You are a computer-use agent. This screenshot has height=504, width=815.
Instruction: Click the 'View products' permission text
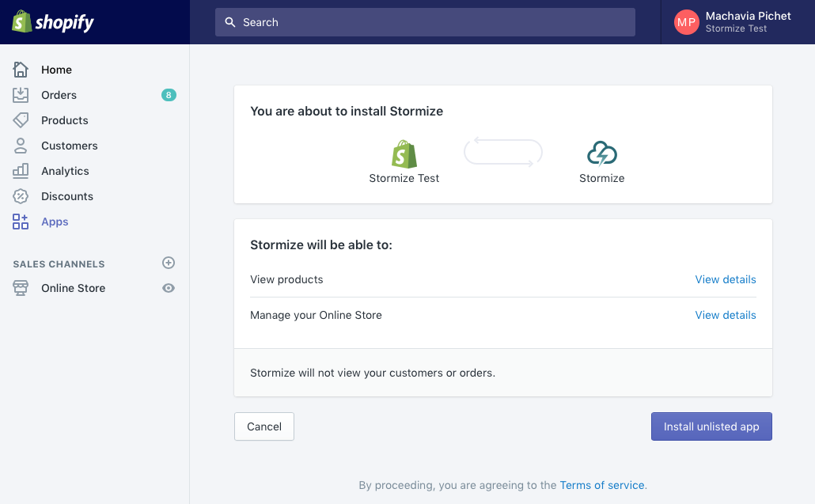(x=286, y=279)
